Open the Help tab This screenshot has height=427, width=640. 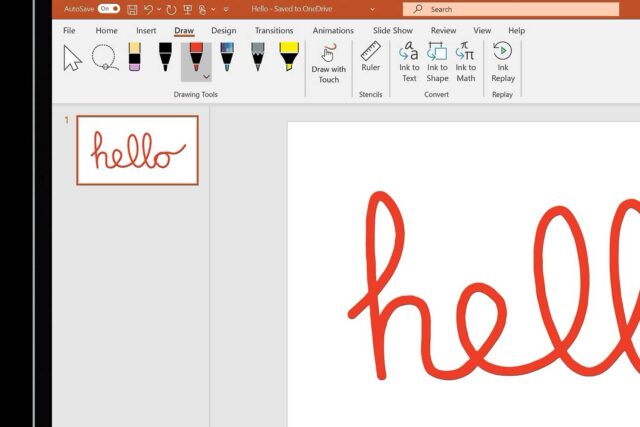point(516,31)
